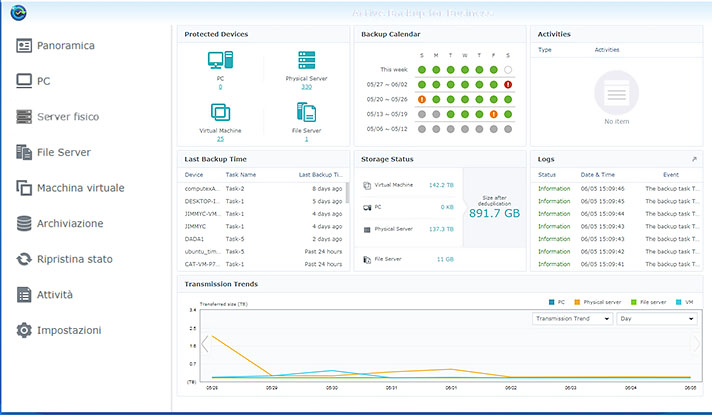Open the Day interval dropdown
This screenshot has width=712, height=415.
tap(657, 318)
